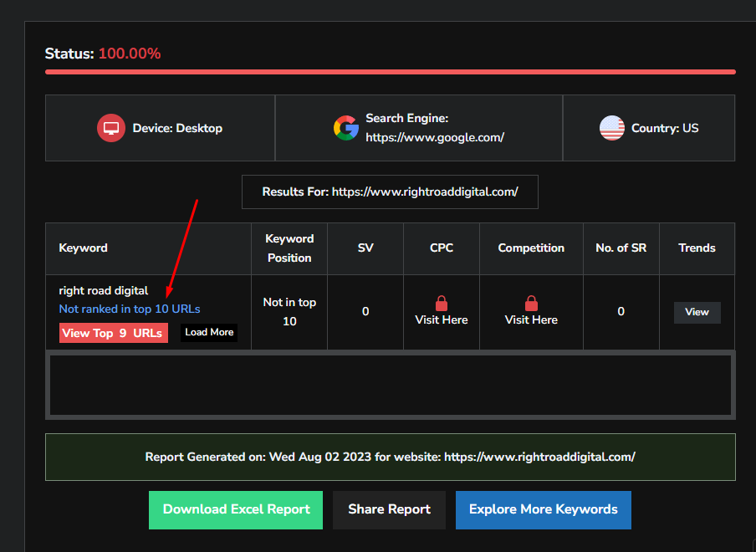Viewport: 756px width, 552px height.
Task: Click the red lock icon under CPC
Action: coord(442,304)
